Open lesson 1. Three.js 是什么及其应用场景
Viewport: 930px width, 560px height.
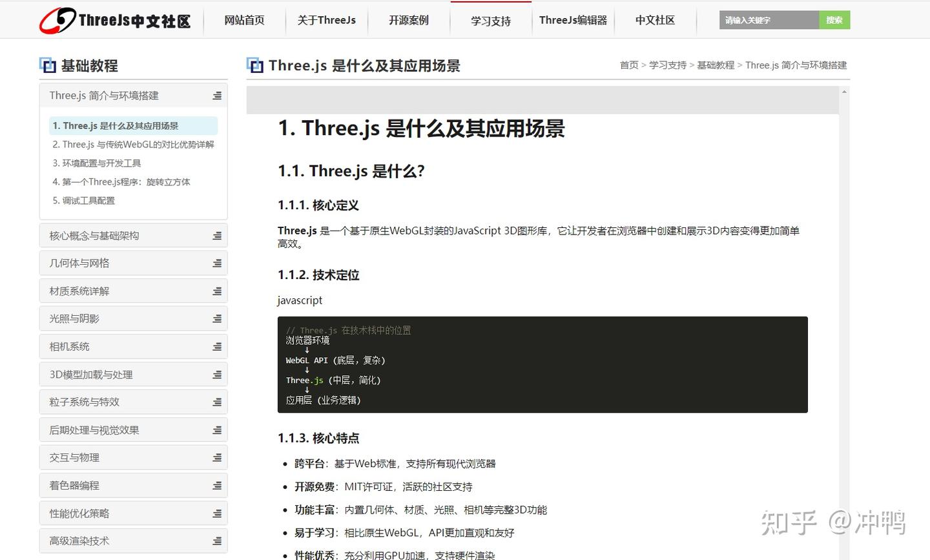point(134,126)
